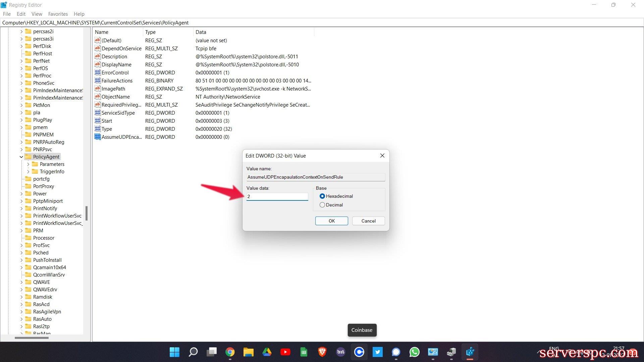This screenshot has height=362, width=644.
Task: Click the YouTube taskbar icon
Action: pos(285,352)
